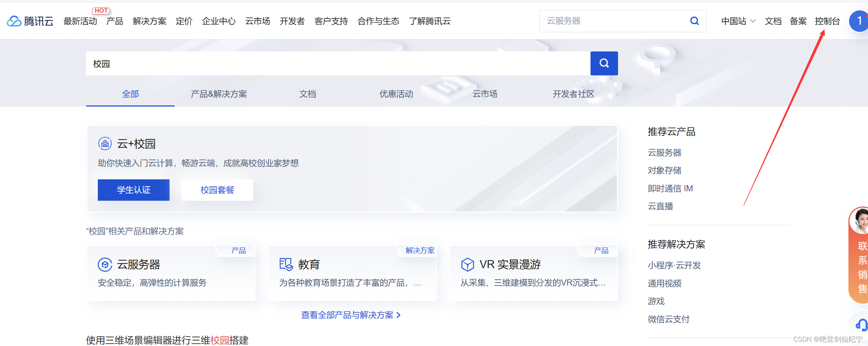This screenshot has width=868, height=346.
Task: Click the blue search button beside 校园 input
Action: 604,63
